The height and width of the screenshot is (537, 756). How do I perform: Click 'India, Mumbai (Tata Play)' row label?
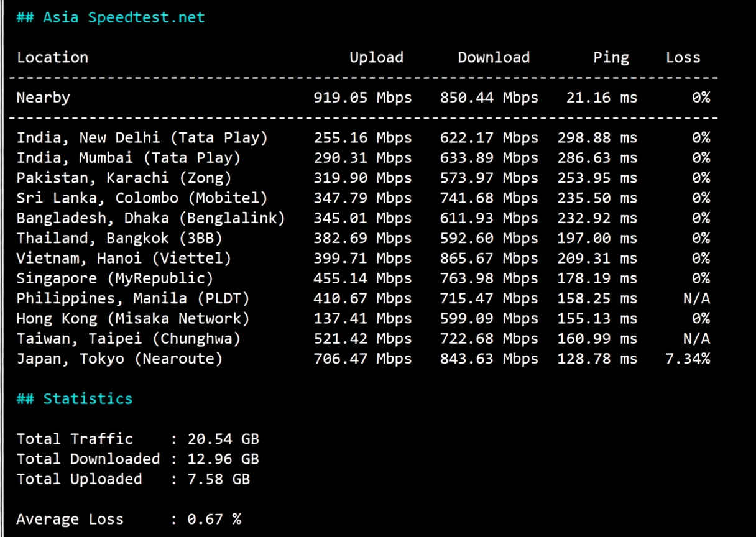129,158
